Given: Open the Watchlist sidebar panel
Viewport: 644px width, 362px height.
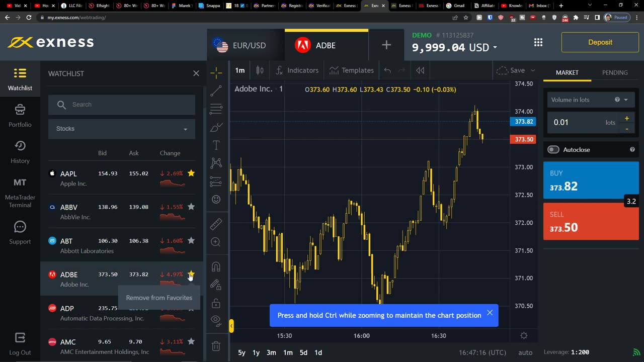Looking at the screenshot, I should (x=20, y=79).
